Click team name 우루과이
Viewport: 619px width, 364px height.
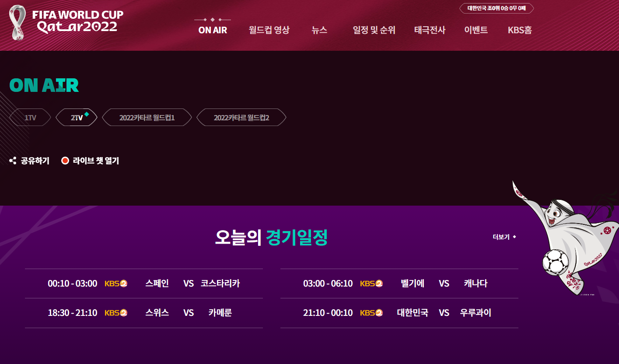(x=476, y=313)
